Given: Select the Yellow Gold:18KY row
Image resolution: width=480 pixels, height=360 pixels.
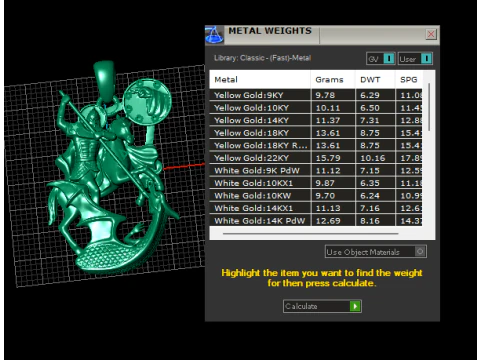Looking at the screenshot, I should pyautogui.click(x=316, y=133).
